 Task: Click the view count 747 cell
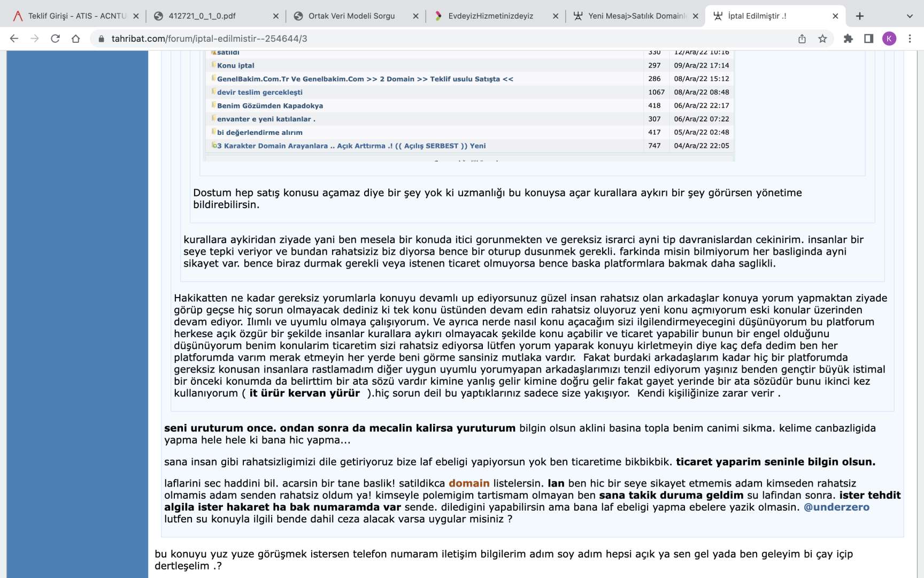coord(655,146)
